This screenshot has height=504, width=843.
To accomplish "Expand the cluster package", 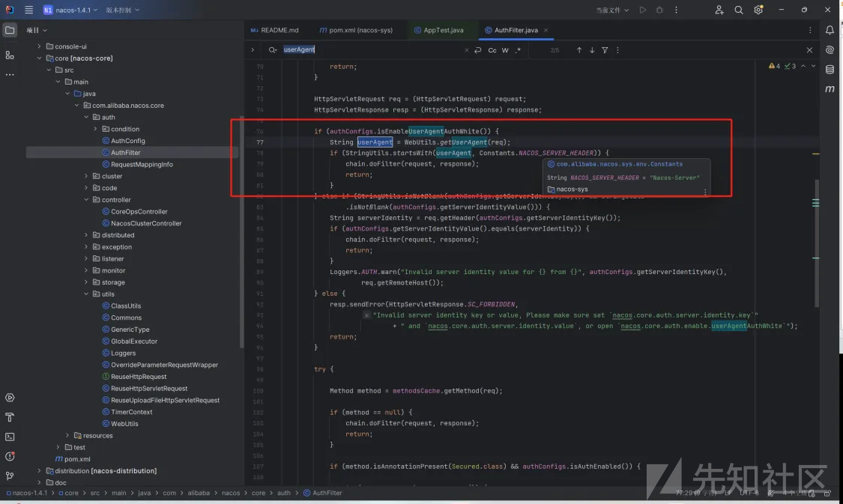I will (86, 176).
